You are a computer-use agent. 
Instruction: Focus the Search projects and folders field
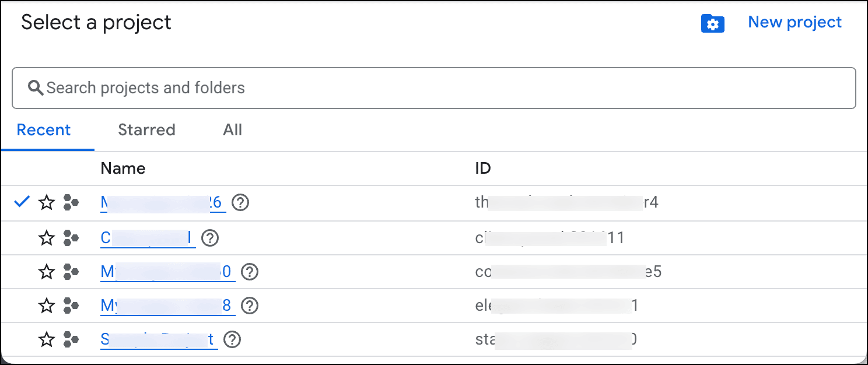coord(443,88)
